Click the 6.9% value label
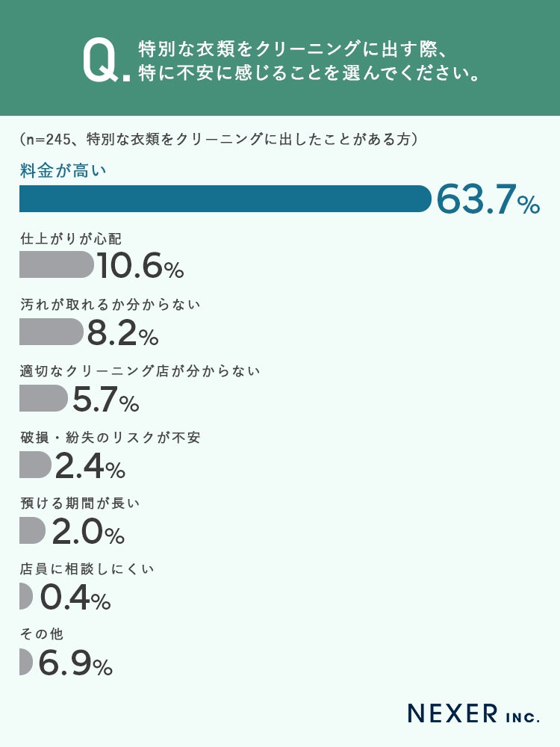The width and height of the screenshot is (560, 747). [75, 663]
